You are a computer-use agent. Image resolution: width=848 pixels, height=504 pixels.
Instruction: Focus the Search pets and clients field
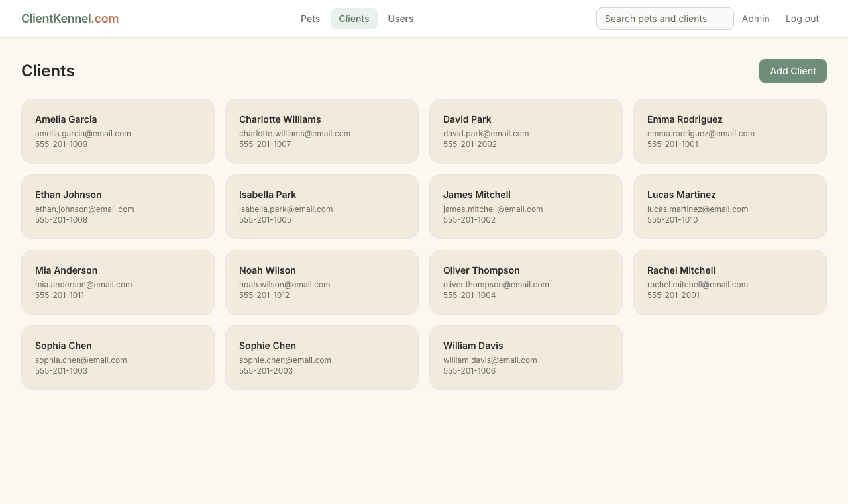[665, 19]
